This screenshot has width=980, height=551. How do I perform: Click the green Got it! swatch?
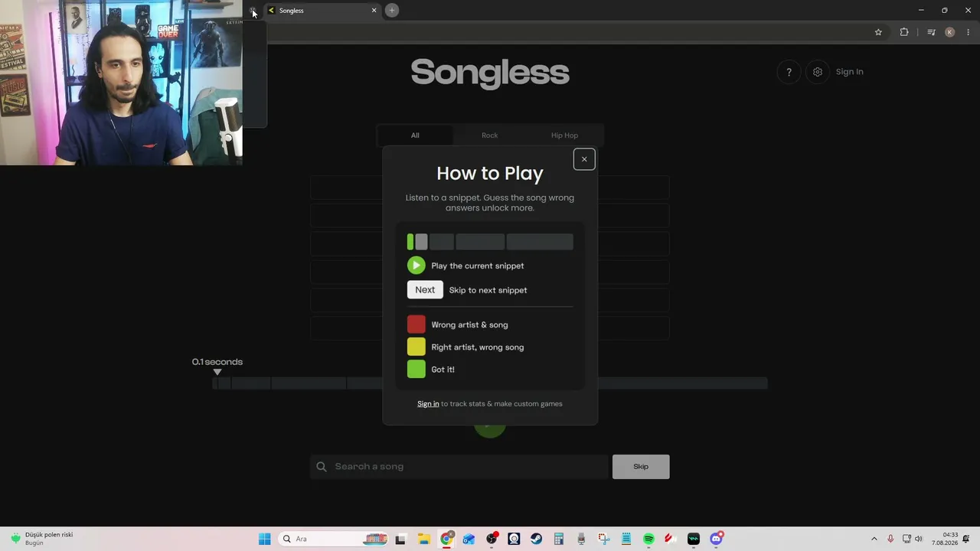coord(416,370)
